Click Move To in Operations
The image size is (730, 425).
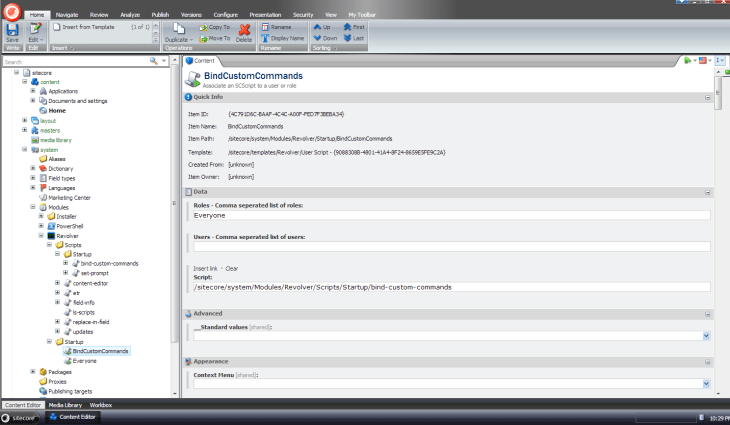tap(215, 38)
